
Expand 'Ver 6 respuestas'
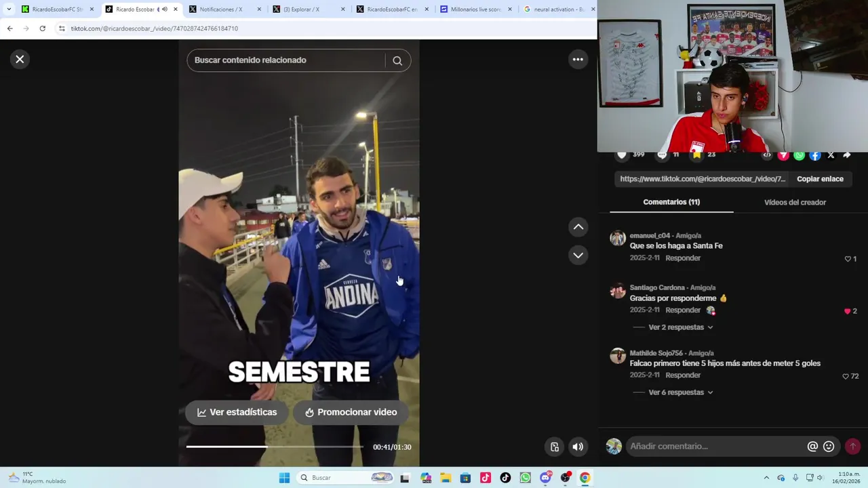click(680, 392)
